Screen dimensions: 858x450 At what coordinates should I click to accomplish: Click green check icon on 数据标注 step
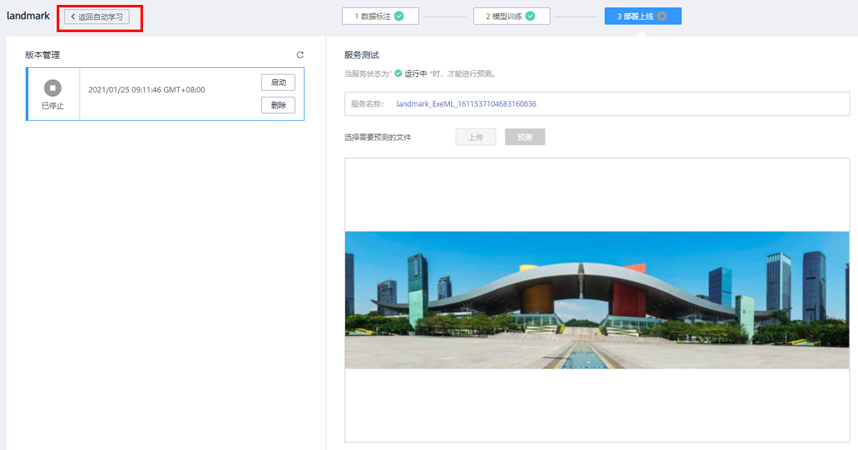coord(399,16)
